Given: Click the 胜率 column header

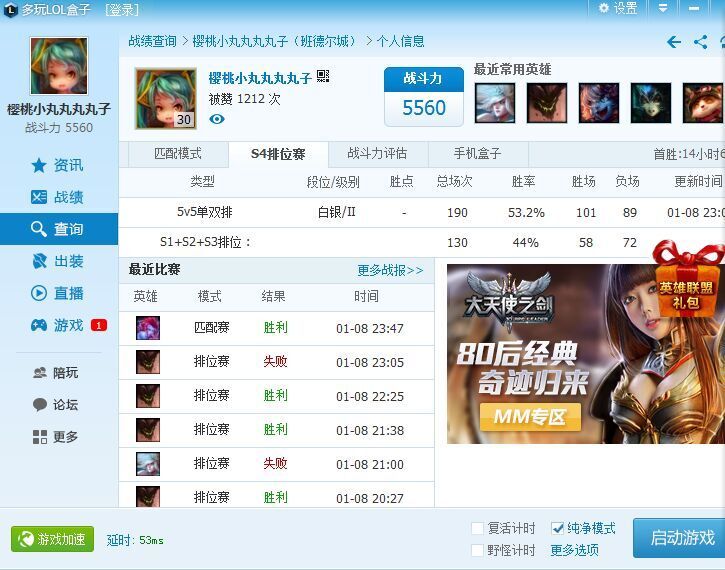Looking at the screenshot, I should [x=523, y=182].
